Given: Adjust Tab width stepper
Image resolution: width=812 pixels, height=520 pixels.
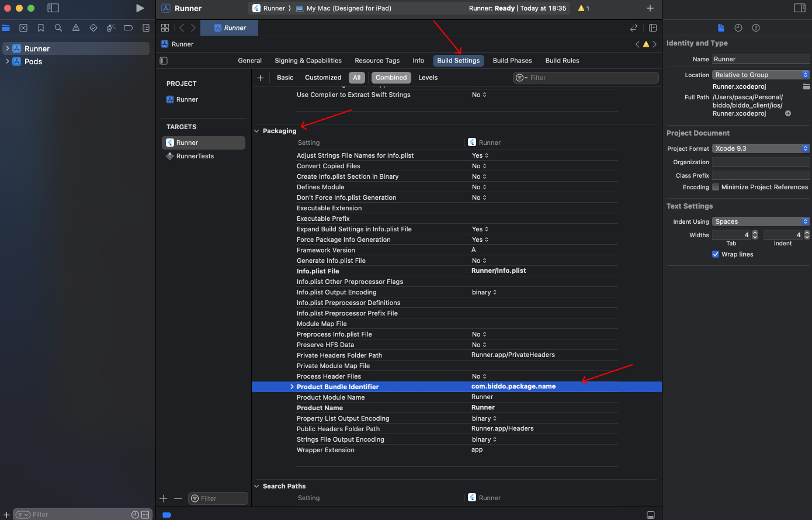Looking at the screenshot, I should [755, 235].
